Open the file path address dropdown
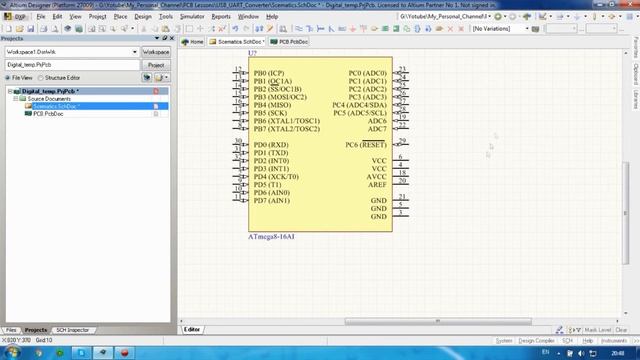This screenshot has width=640, height=360. click(x=490, y=17)
